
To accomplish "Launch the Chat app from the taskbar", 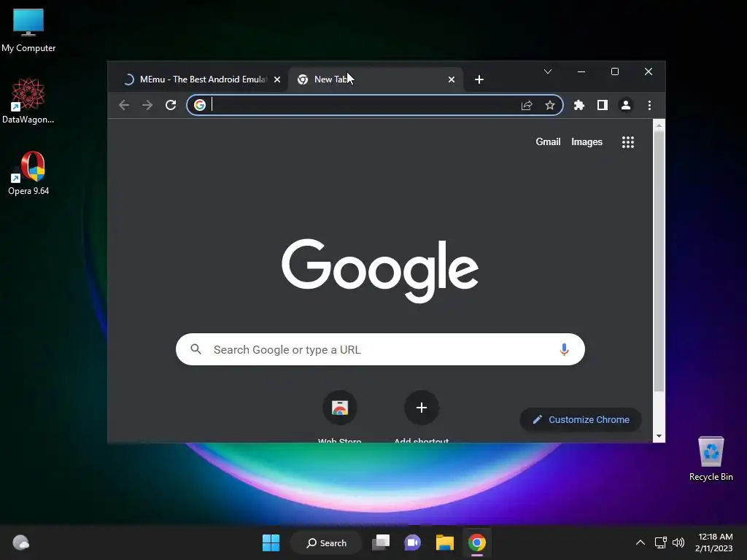I will coord(413,542).
